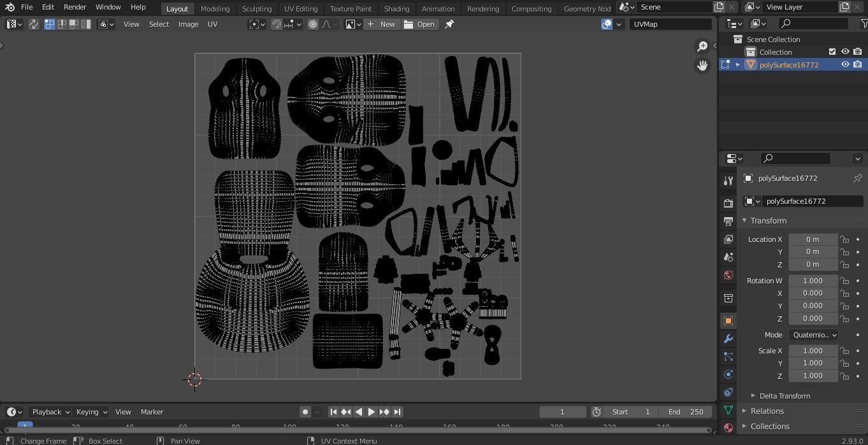Toggle overlays button in UV editor
868x445 pixels.
tap(607, 24)
